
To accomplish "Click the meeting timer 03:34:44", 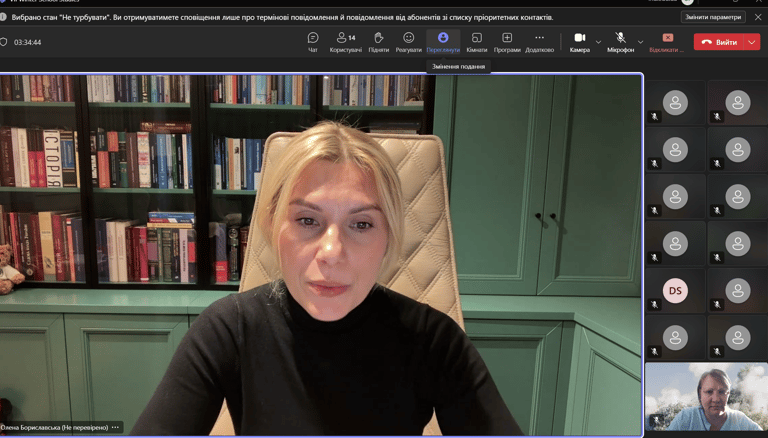I will (x=27, y=42).
